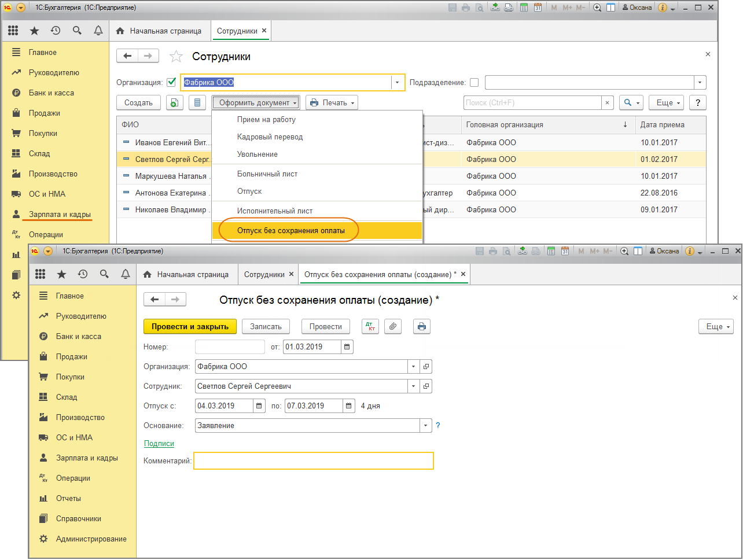Switch to the Сотрудники tab in front window
The width and height of the screenshot is (743, 560).
(x=264, y=274)
